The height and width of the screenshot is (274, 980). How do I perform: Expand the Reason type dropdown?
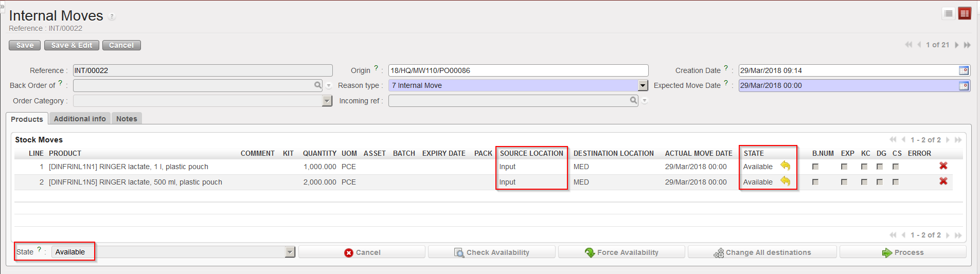tap(643, 86)
